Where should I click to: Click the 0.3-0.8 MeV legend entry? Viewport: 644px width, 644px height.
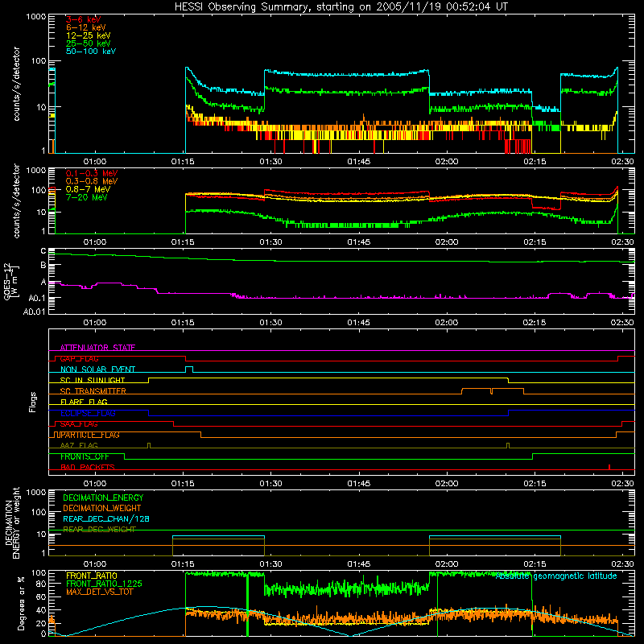click(x=92, y=181)
